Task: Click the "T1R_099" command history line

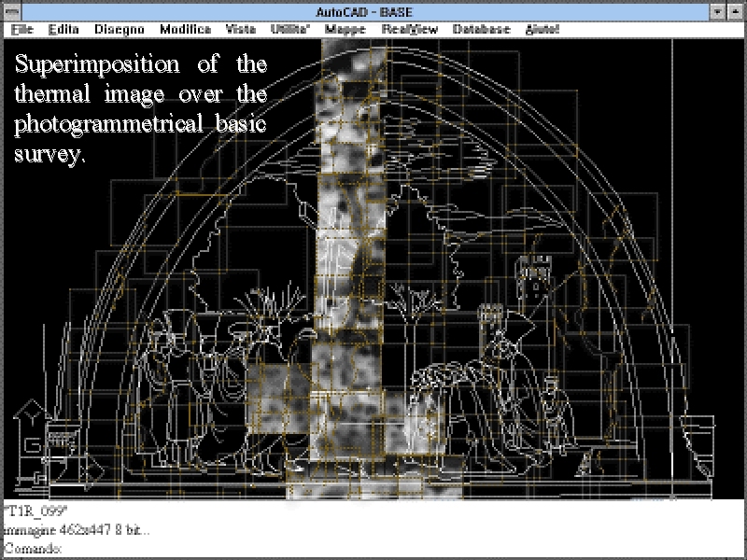Action: (x=35, y=511)
